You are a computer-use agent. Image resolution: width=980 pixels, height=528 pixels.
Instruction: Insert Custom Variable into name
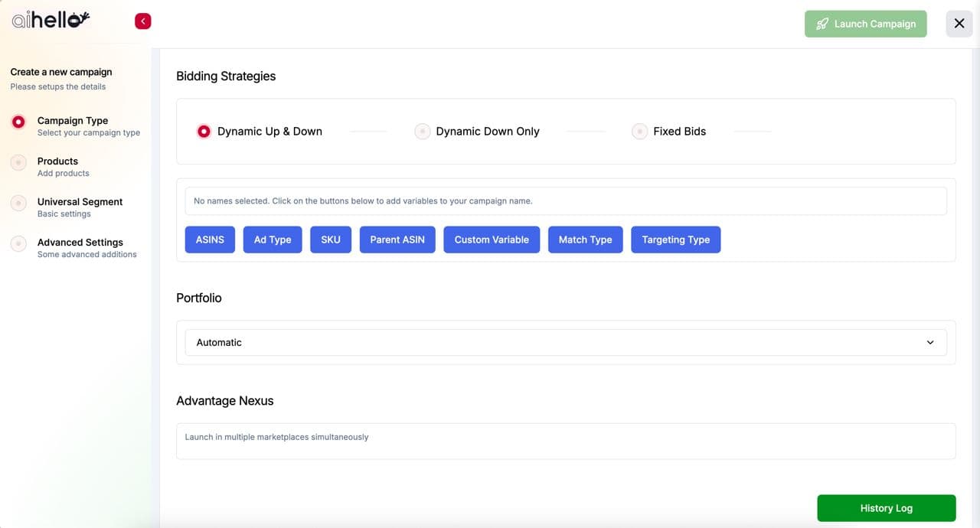coord(492,240)
